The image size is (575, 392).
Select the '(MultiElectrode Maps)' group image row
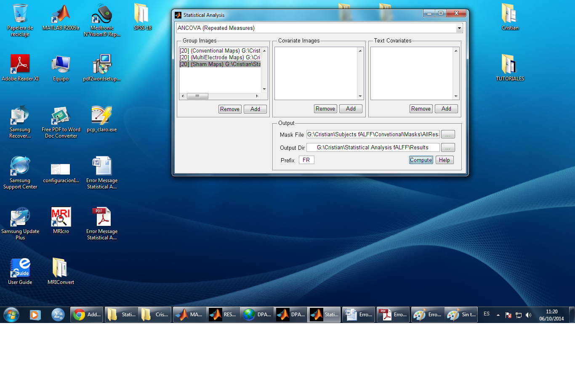click(220, 57)
